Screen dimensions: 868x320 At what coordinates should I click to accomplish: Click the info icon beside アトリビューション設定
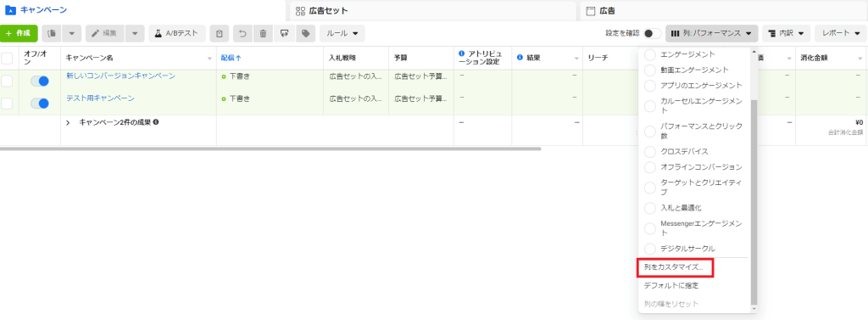(x=462, y=53)
